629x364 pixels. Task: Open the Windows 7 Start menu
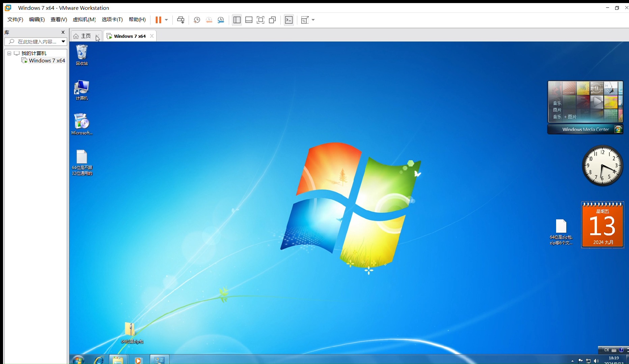point(78,360)
